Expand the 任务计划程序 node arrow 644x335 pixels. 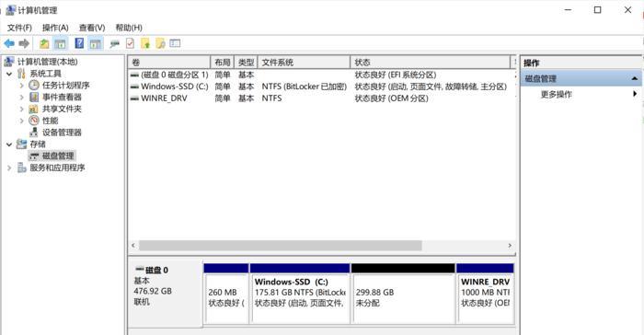(x=22, y=86)
